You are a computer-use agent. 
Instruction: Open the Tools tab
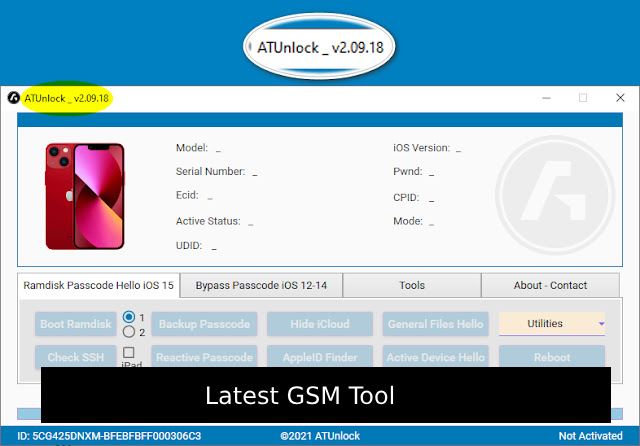(x=412, y=285)
